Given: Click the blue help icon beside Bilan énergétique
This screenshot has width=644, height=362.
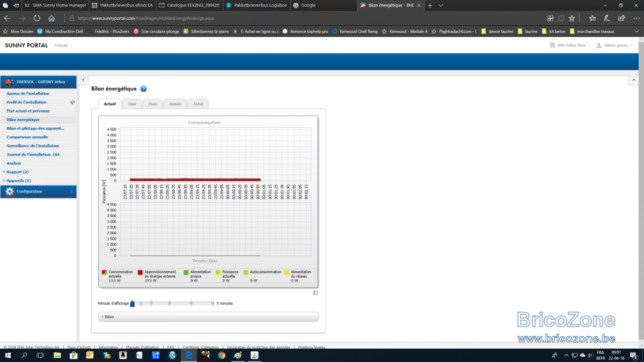Looking at the screenshot, I should point(143,89).
